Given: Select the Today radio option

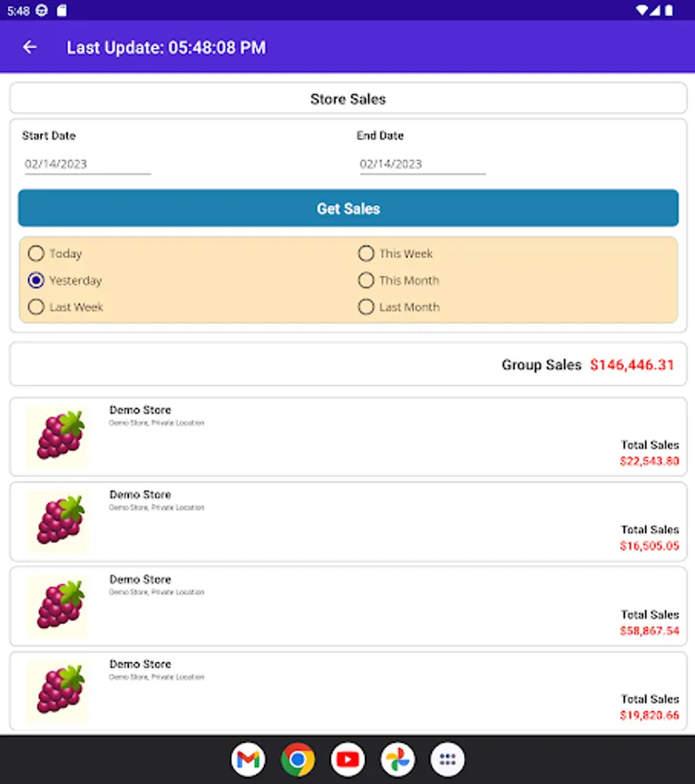Looking at the screenshot, I should click(x=37, y=253).
